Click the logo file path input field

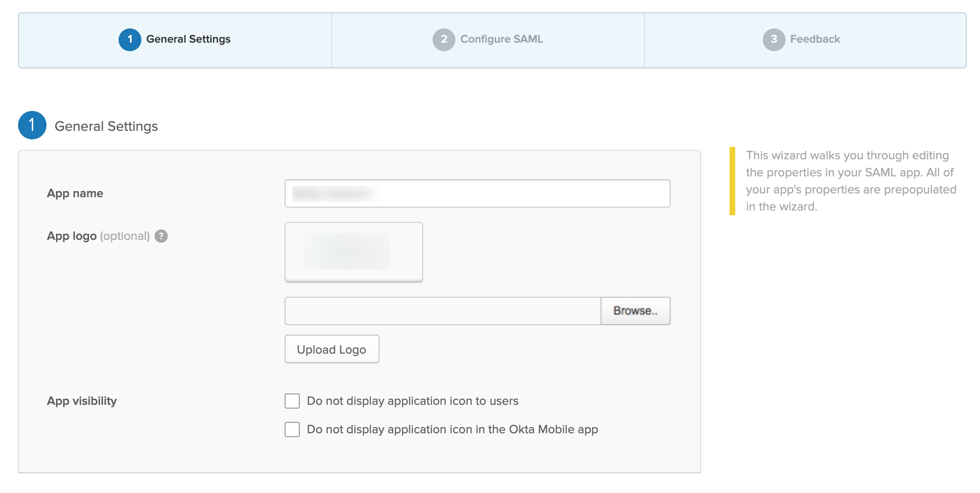click(x=443, y=311)
